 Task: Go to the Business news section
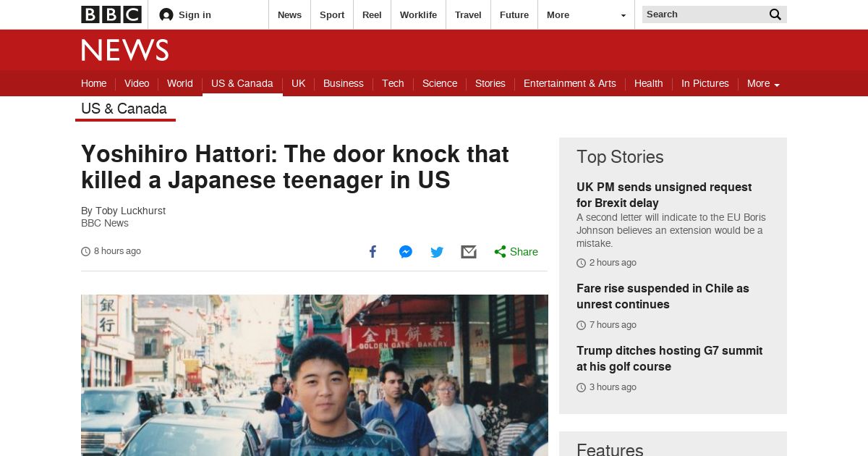(x=344, y=83)
